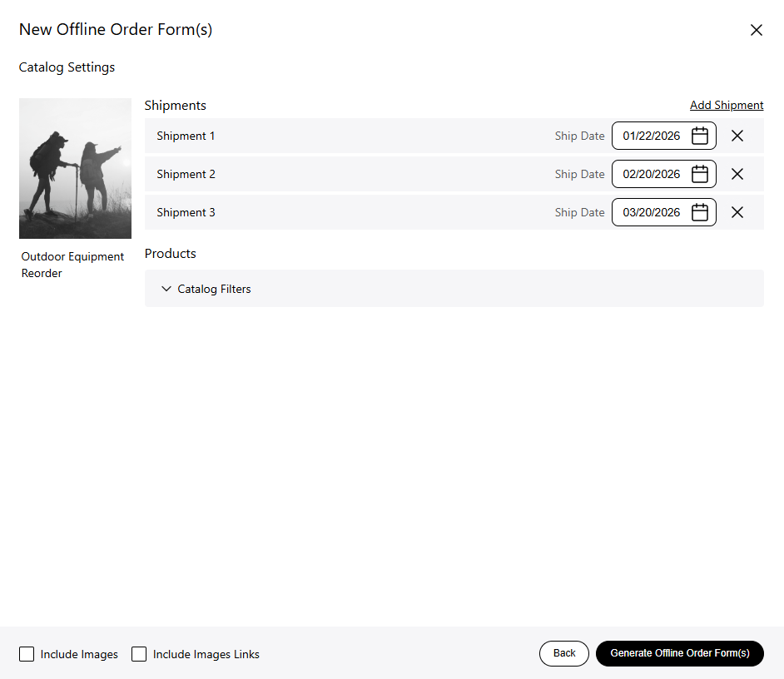
Task: Edit the Shipment 1 ship date field
Action: (x=651, y=136)
